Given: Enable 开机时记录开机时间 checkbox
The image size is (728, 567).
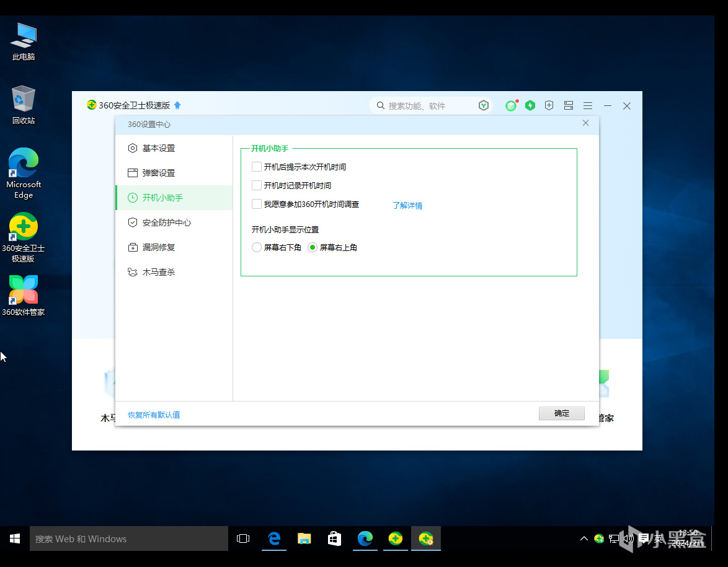Looking at the screenshot, I should pos(256,185).
